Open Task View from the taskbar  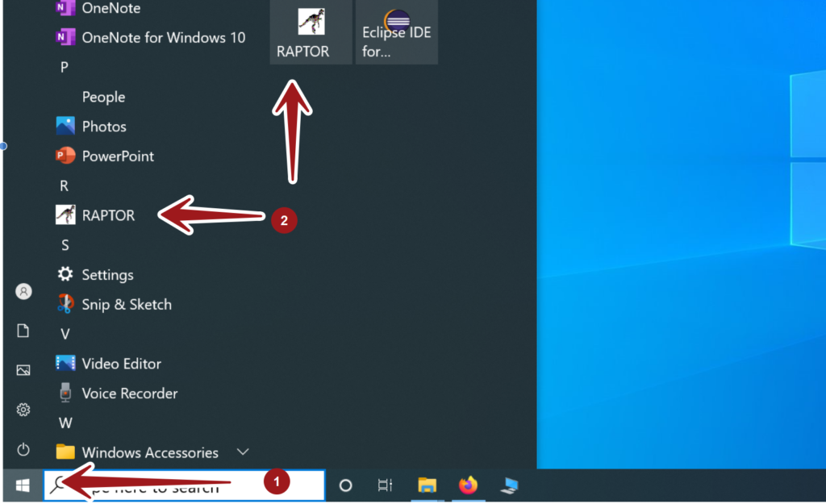point(384,485)
